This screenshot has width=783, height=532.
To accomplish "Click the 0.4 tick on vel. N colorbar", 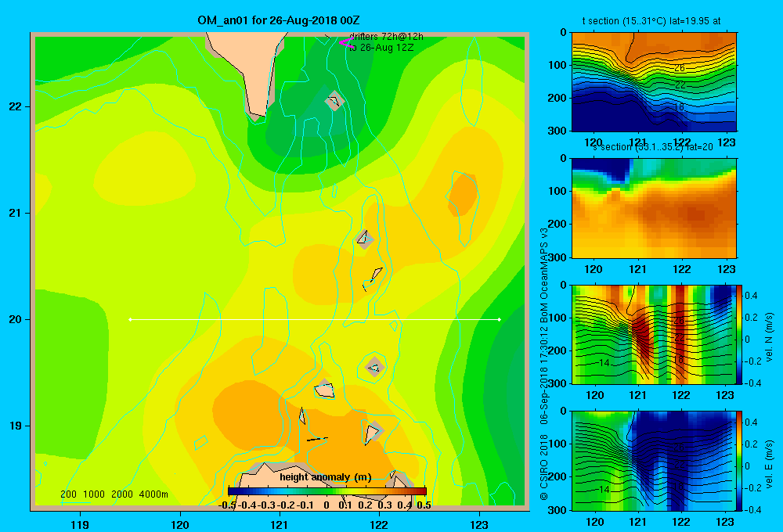I will tap(751, 296).
